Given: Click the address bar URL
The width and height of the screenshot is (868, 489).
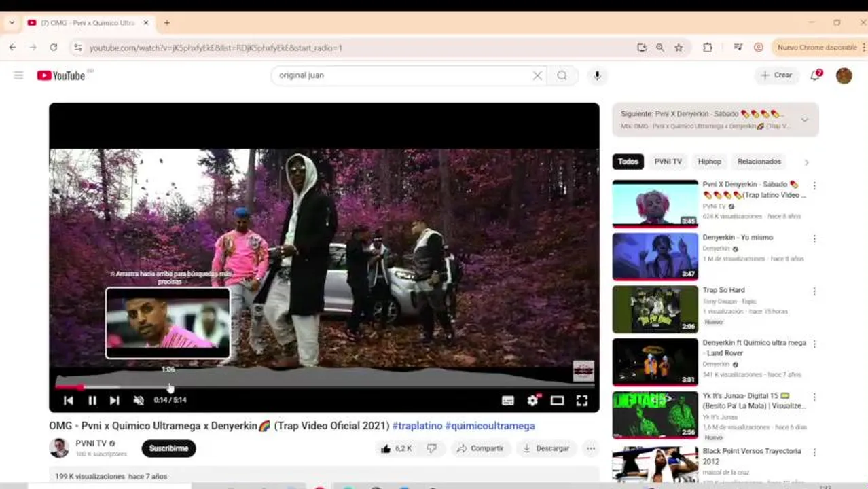Looking at the screenshot, I should [x=216, y=48].
